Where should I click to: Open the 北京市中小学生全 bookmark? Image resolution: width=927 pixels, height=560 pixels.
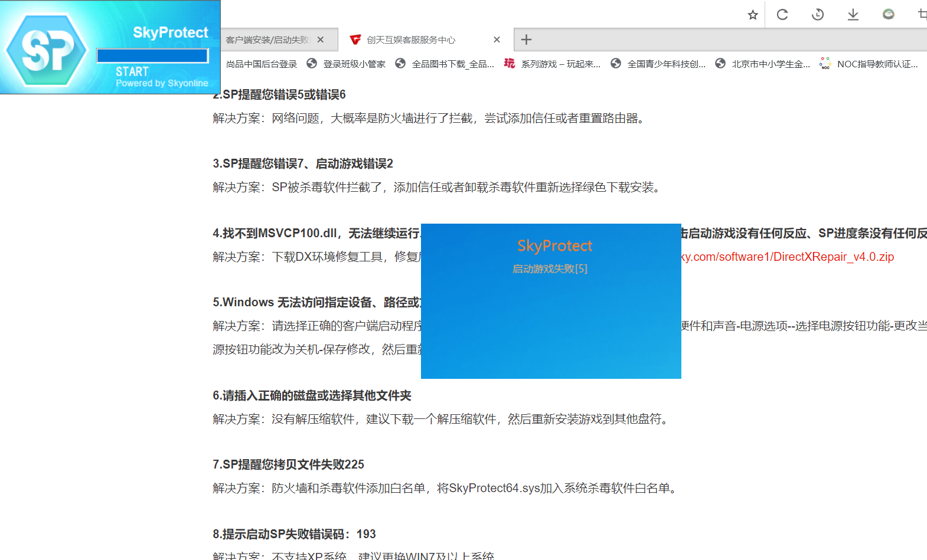coord(762,64)
